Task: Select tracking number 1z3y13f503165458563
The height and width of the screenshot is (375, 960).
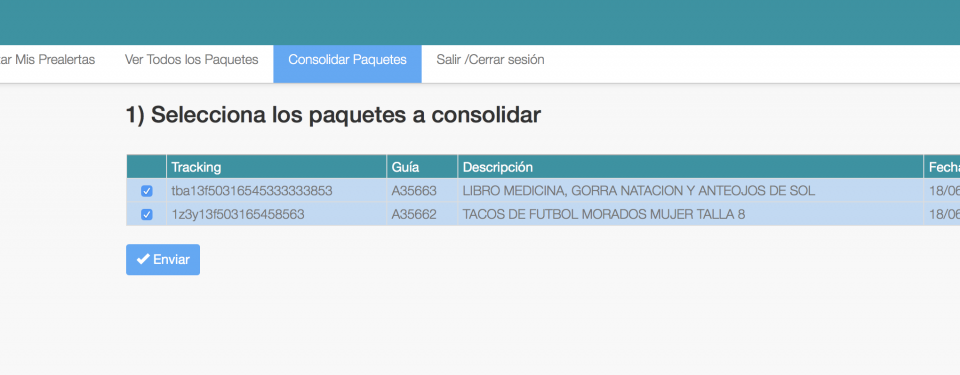Action: (238, 214)
